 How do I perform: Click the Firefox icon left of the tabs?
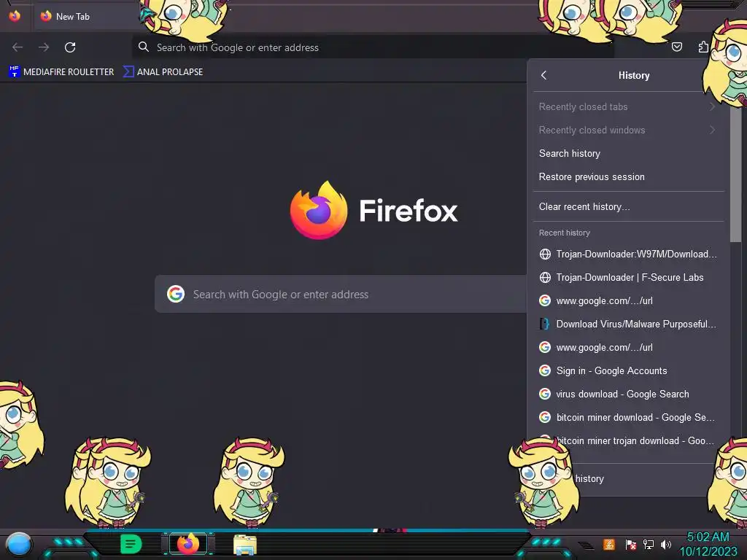(15, 16)
